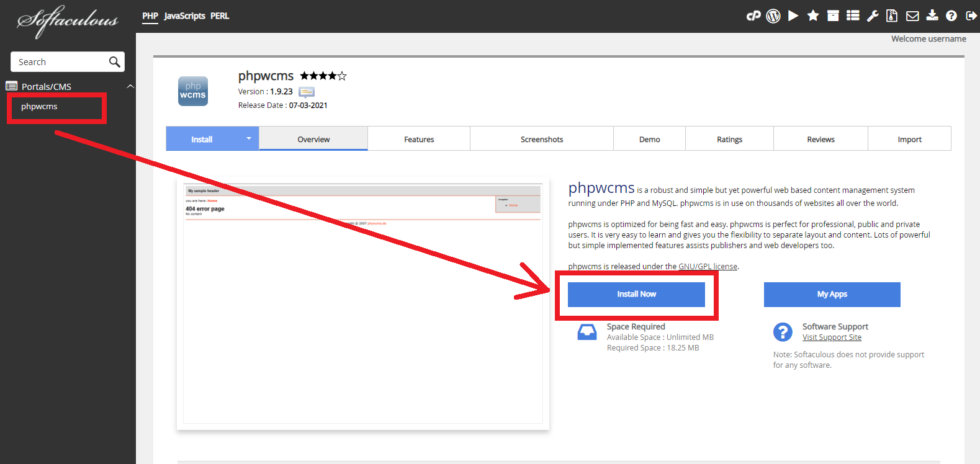
Task: Open the installations archive box icon
Action: click(833, 16)
